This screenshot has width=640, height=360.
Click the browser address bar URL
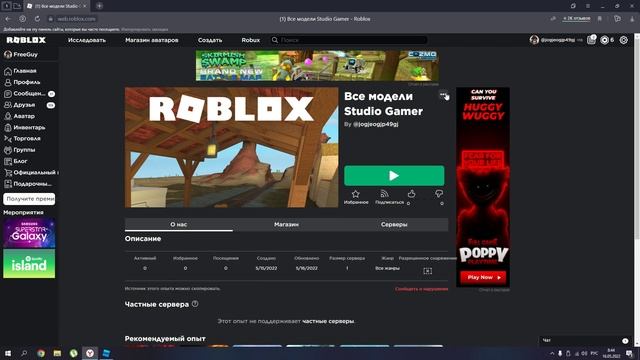pyautogui.click(x=76, y=19)
